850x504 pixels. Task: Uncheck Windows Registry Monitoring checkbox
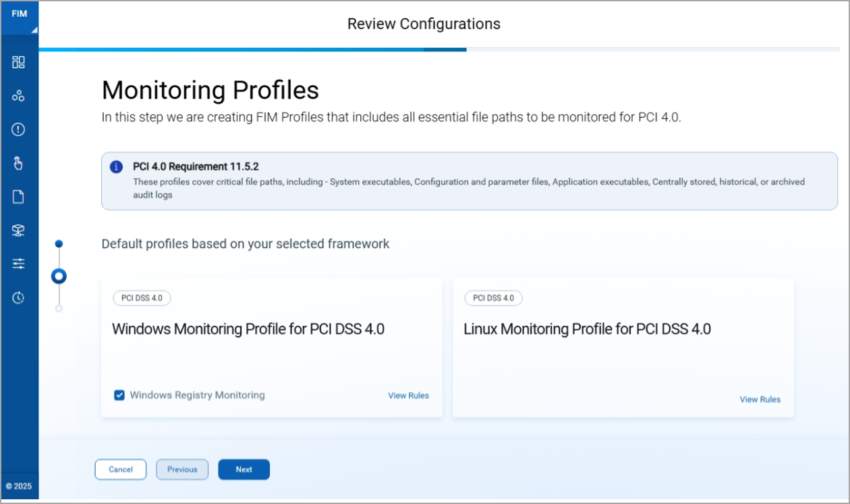(x=119, y=395)
